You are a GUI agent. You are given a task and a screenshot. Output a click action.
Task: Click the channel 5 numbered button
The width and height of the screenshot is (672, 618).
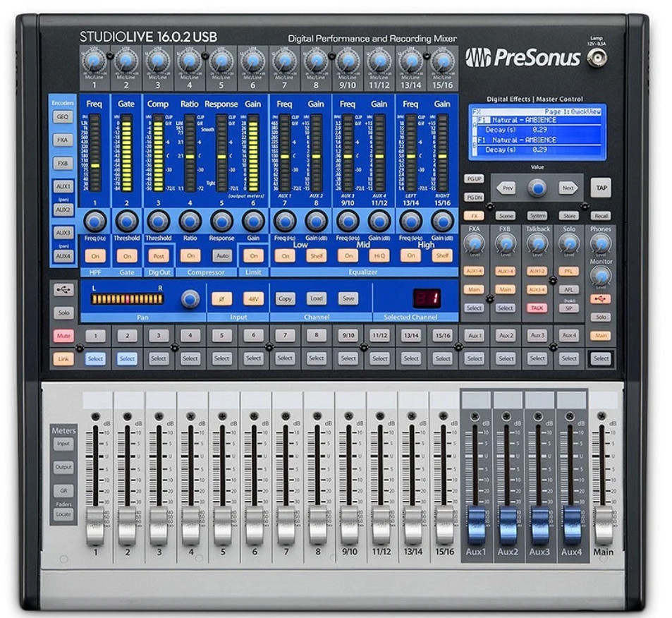pyautogui.click(x=221, y=336)
